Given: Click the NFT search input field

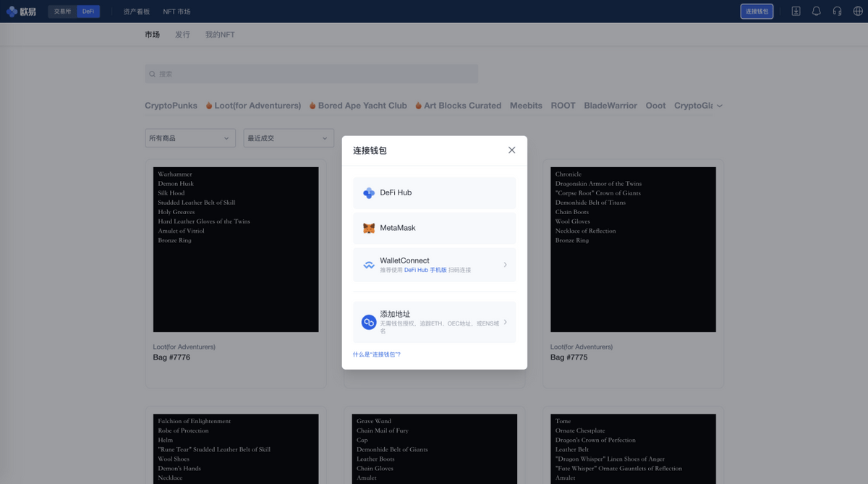Looking at the screenshot, I should point(312,74).
